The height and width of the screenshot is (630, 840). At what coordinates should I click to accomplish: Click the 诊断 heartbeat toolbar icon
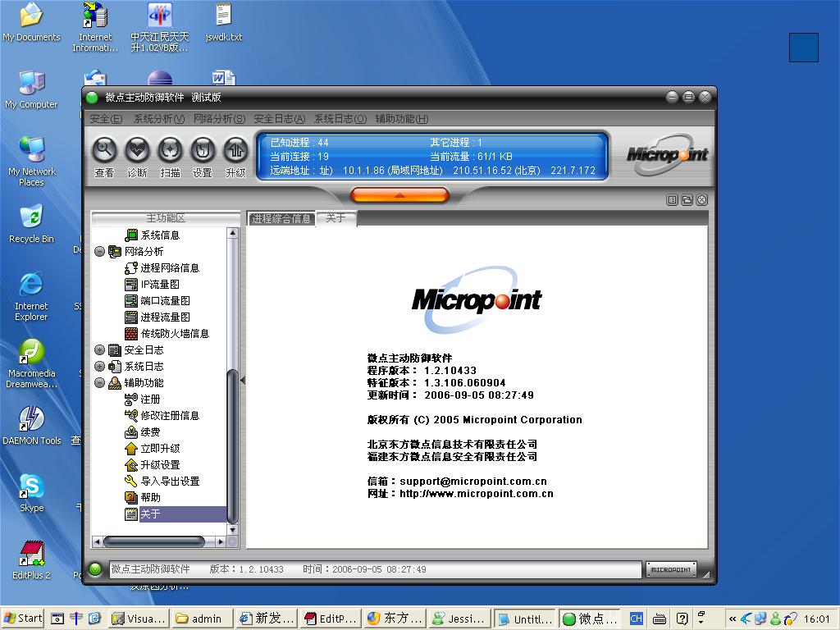[137, 150]
